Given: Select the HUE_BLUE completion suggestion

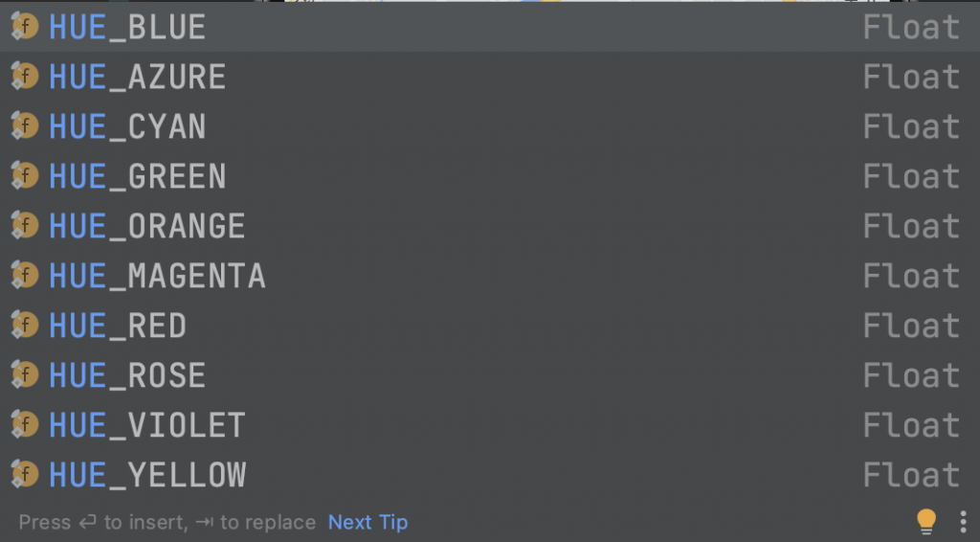Looking at the screenshot, I should (x=127, y=27).
